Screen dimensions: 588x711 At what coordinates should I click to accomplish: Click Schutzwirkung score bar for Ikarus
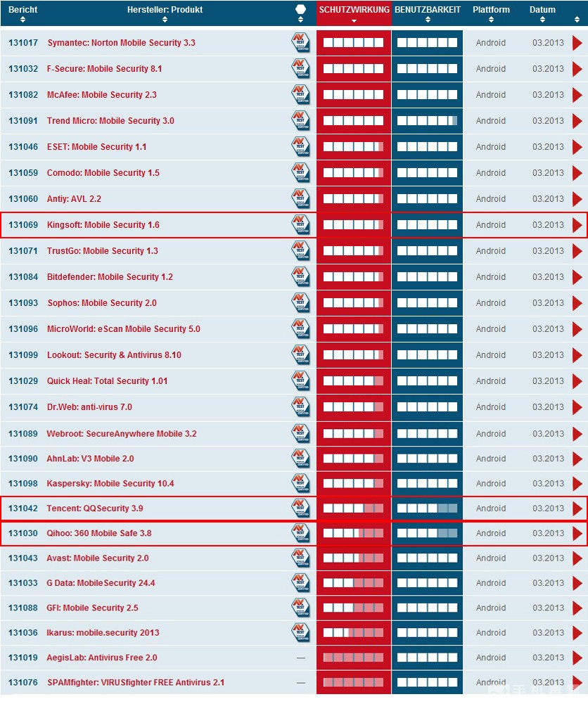(x=353, y=632)
